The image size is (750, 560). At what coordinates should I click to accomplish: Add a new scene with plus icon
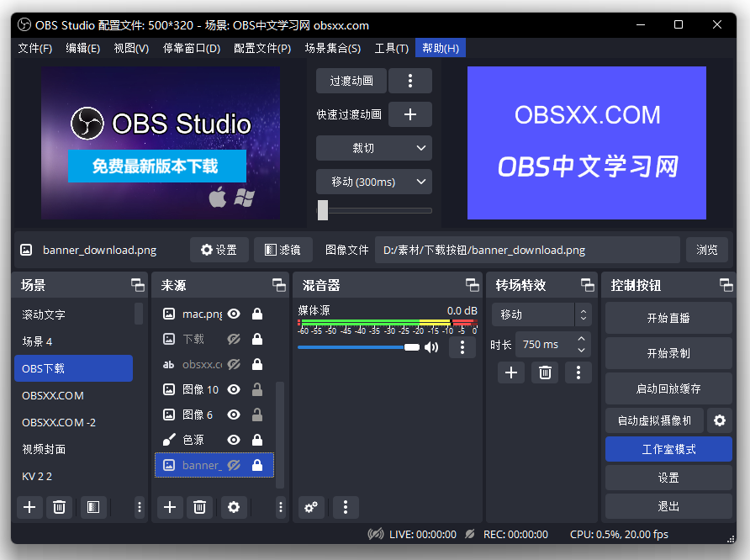tap(29, 507)
